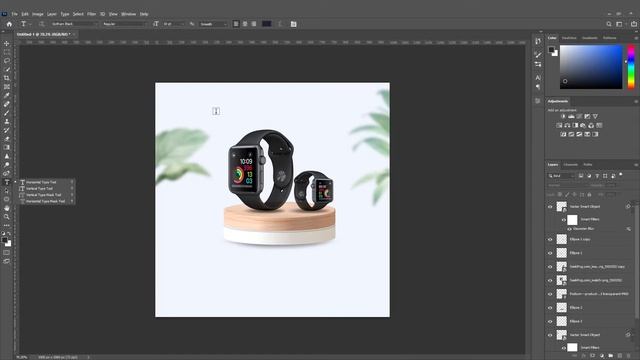The height and width of the screenshot is (360, 640).
Task: Click the hue slider in Color panel
Action: [631, 67]
